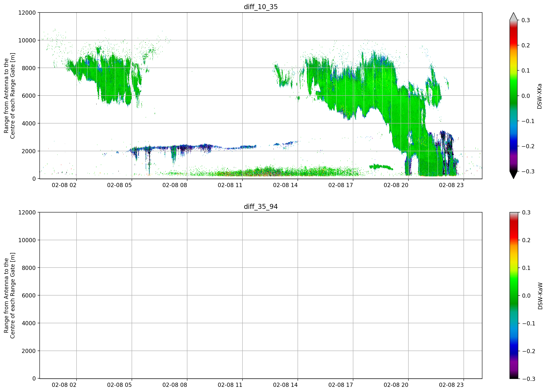Click the blue region of bottom colorbar
547x392 pixels.
coord(513,347)
